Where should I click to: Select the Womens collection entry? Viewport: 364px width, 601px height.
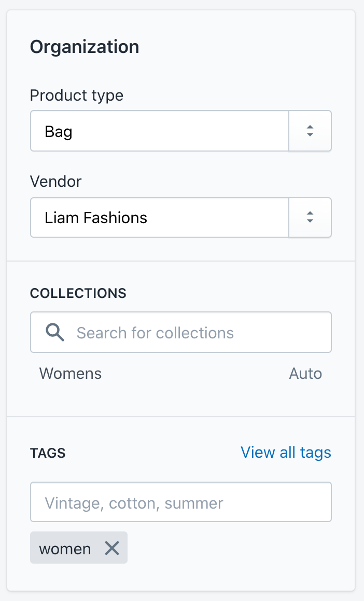click(x=71, y=374)
